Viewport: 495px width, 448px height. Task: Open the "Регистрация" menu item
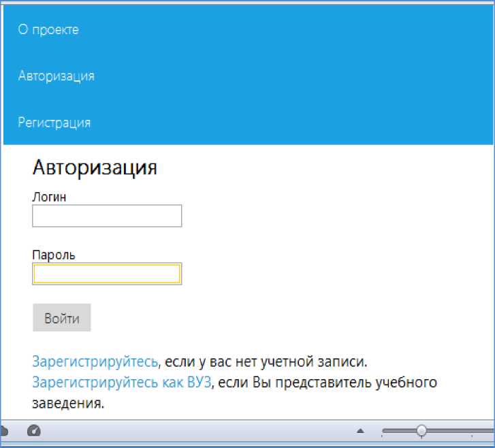click(x=54, y=123)
